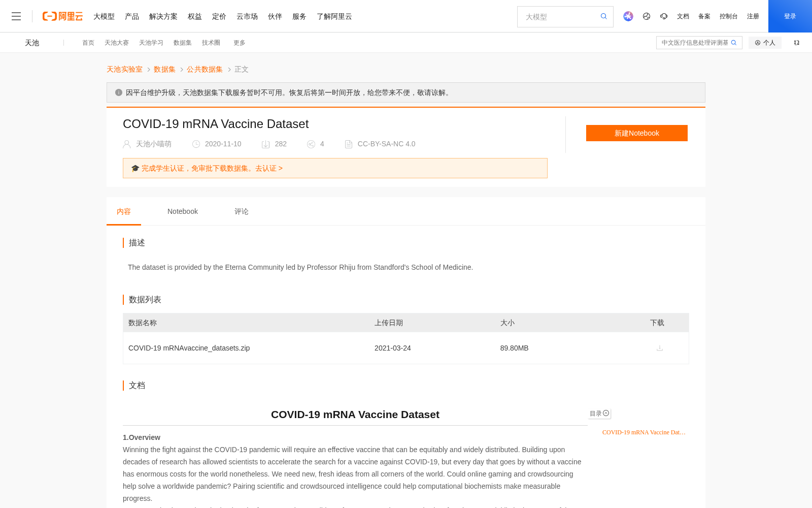Click the 天池实验室 breadcrumb link
This screenshot has width=812, height=508.
click(x=124, y=69)
